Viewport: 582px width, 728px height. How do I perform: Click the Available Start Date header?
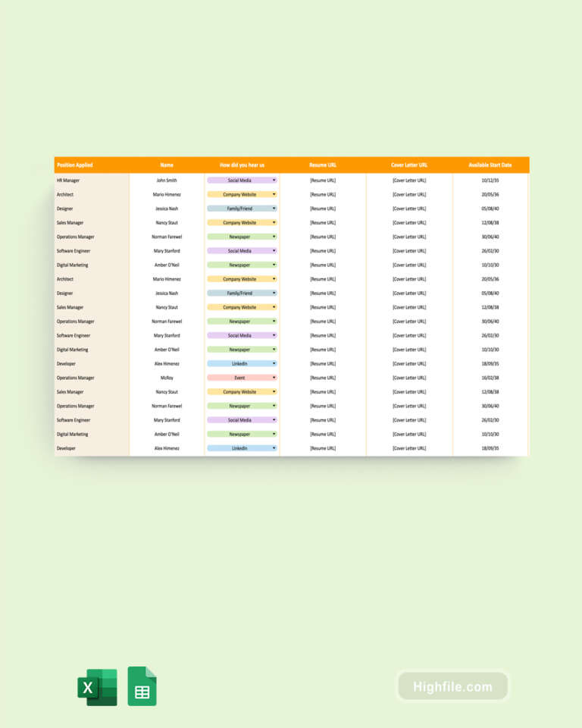(490, 165)
